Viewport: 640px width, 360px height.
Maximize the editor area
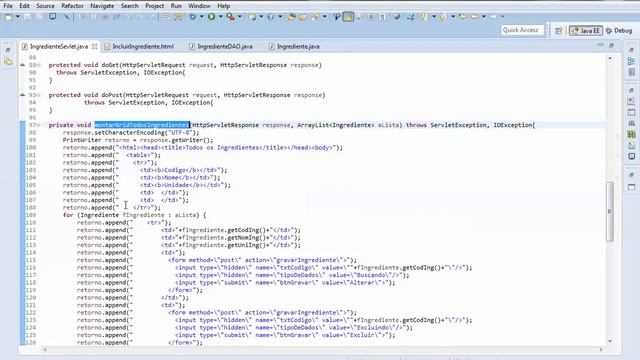click(x=611, y=45)
